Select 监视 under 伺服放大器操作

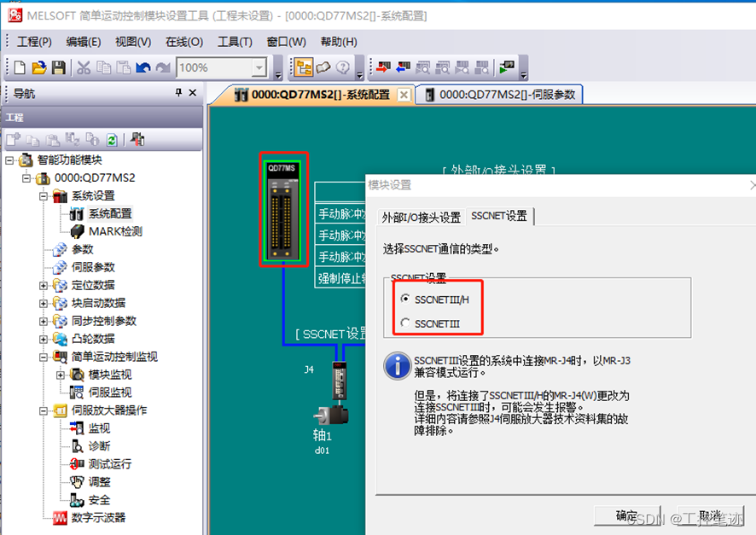click(99, 428)
